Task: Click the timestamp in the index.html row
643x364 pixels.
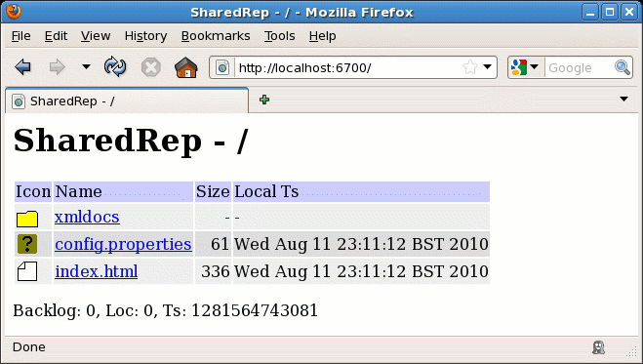Action: (x=361, y=271)
